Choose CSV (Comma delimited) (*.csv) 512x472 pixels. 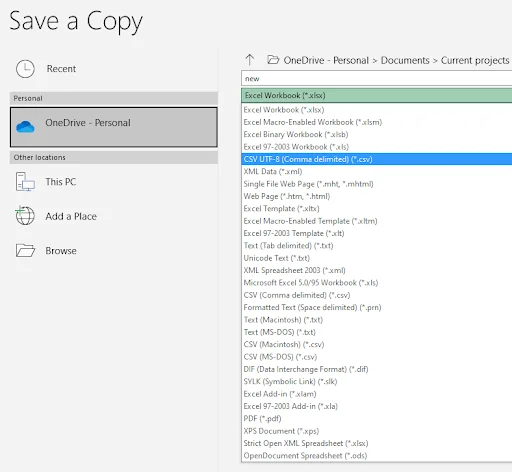(377, 295)
